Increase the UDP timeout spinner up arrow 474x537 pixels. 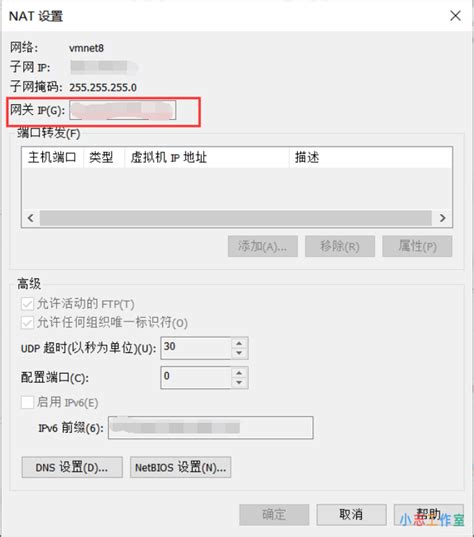coord(239,343)
